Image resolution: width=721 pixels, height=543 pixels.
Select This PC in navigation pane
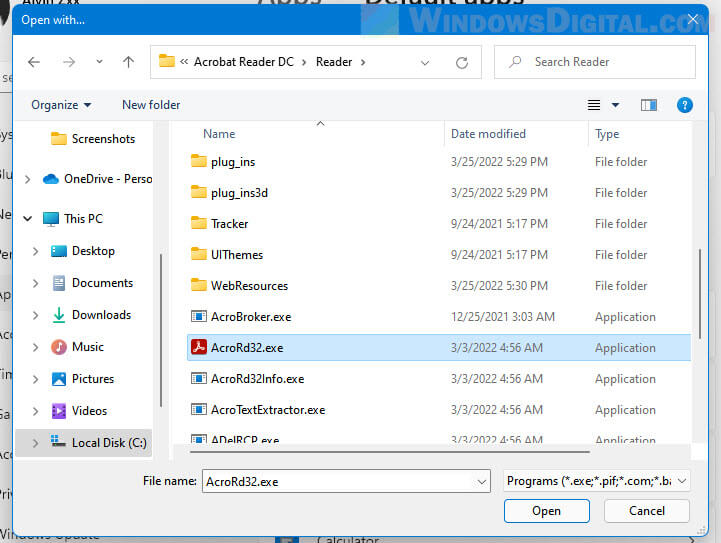point(73,219)
